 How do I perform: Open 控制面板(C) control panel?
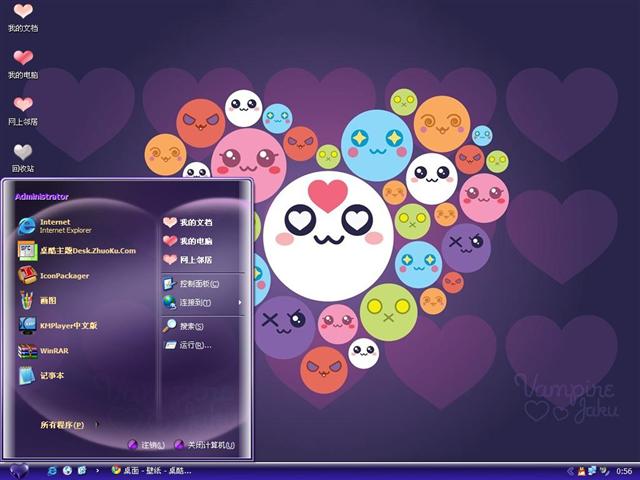191,284
